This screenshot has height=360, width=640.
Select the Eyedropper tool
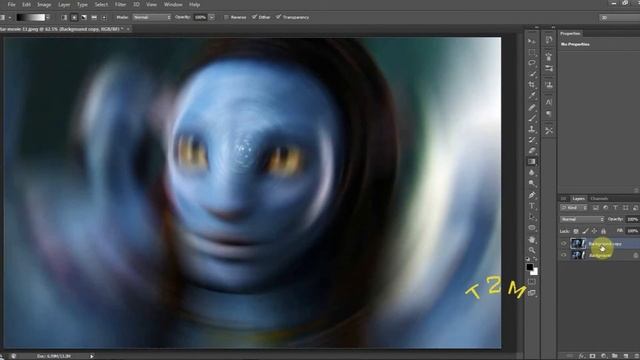[531, 96]
